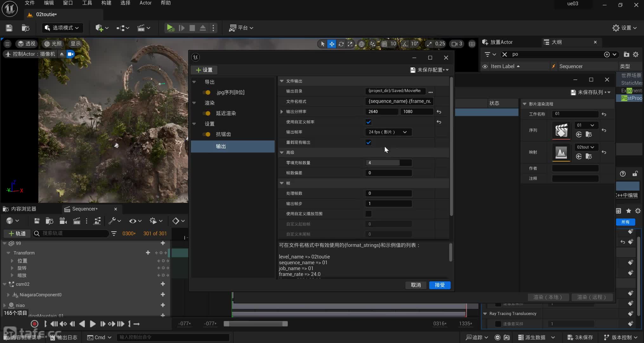The image size is (644, 343).
Task: Add new folder icon in outliner
Action: click(626, 55)
